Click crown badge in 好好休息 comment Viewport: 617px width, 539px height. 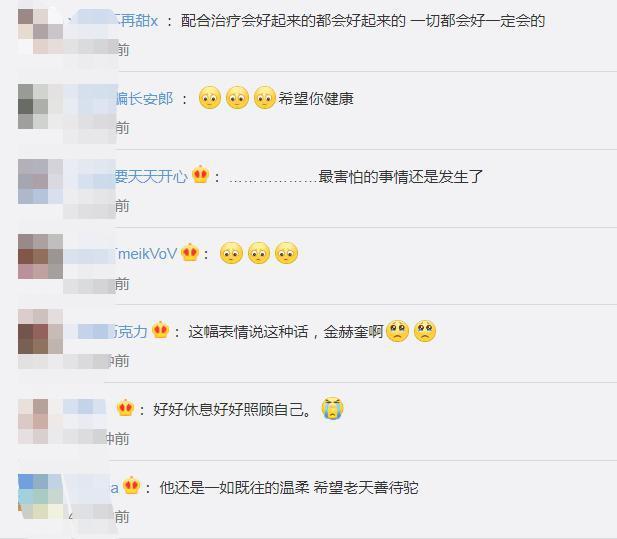pyautogui.click(x=126, y=408)
